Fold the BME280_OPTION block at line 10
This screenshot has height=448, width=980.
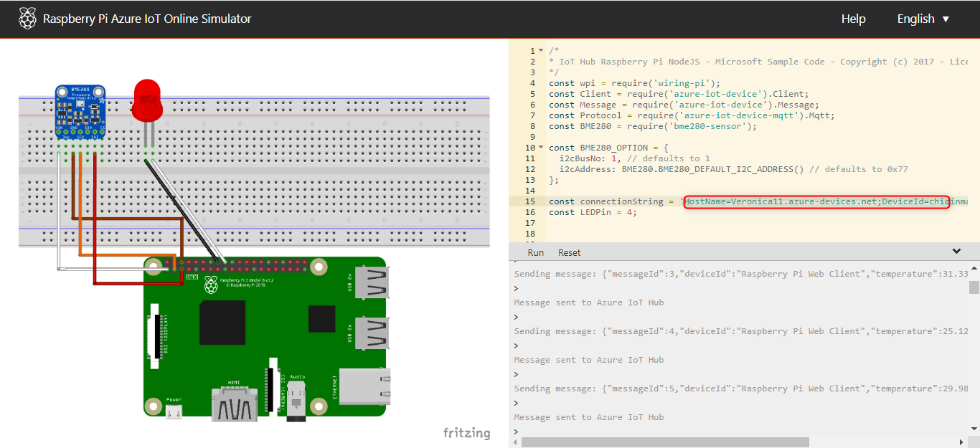tap(541, 148)
